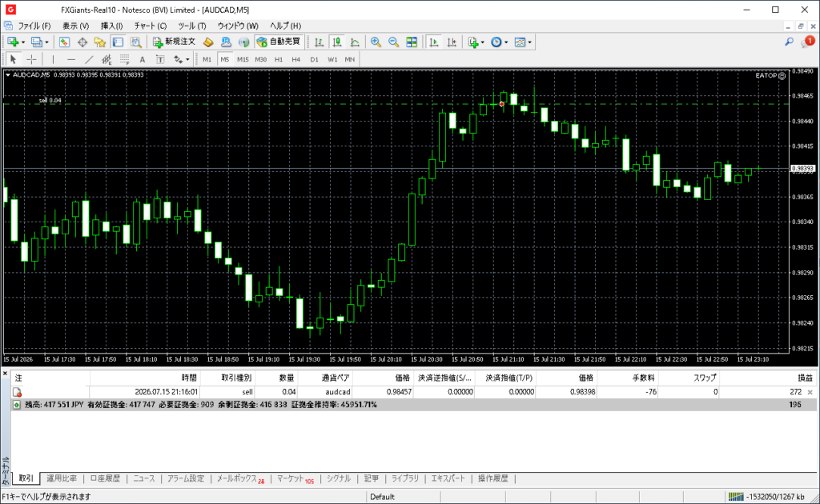Select the text label tool
Screen dimensions: 820x504
click(160, 59)
